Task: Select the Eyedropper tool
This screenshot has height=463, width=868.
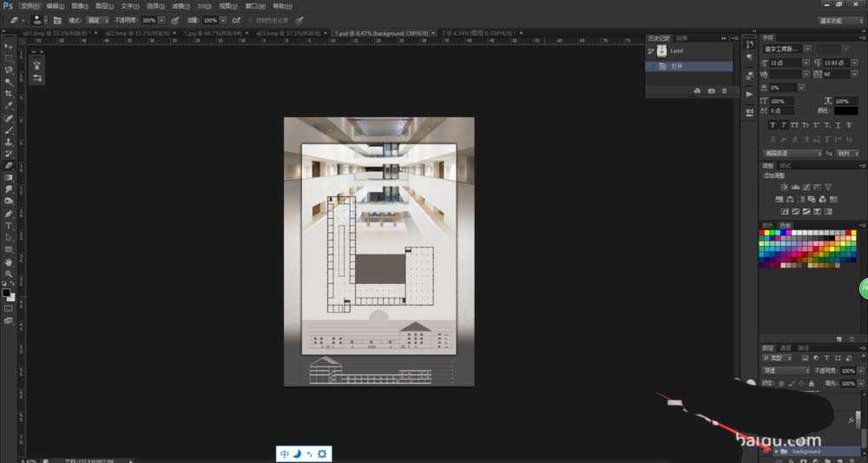Action: pyautogui.click(x=9, y=105)
